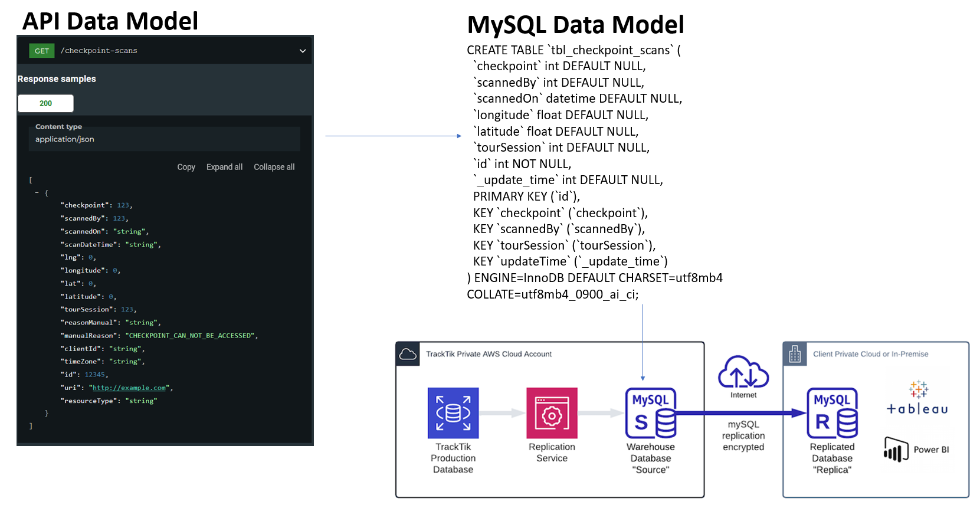Click the "id": 12345 JSON line
The width and height of the screenshot is (980, 508).
(84, 375)
